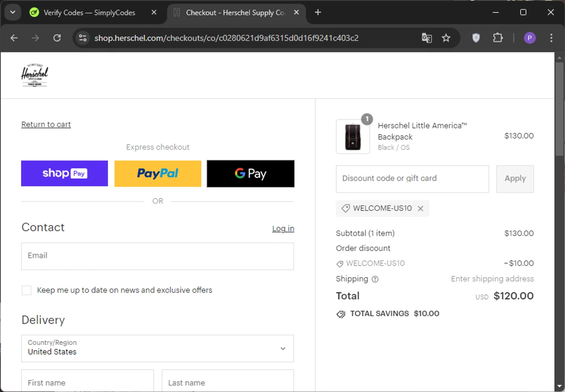The height and width of the screenshot is (392, 565).
Task: Click the Subtotal (1 item) label
Action: tap(365, 233)
